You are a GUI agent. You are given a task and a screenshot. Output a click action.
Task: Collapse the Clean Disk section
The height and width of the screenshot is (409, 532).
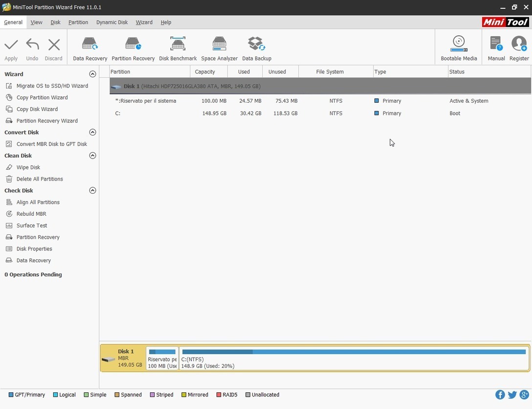pos(92,156)
